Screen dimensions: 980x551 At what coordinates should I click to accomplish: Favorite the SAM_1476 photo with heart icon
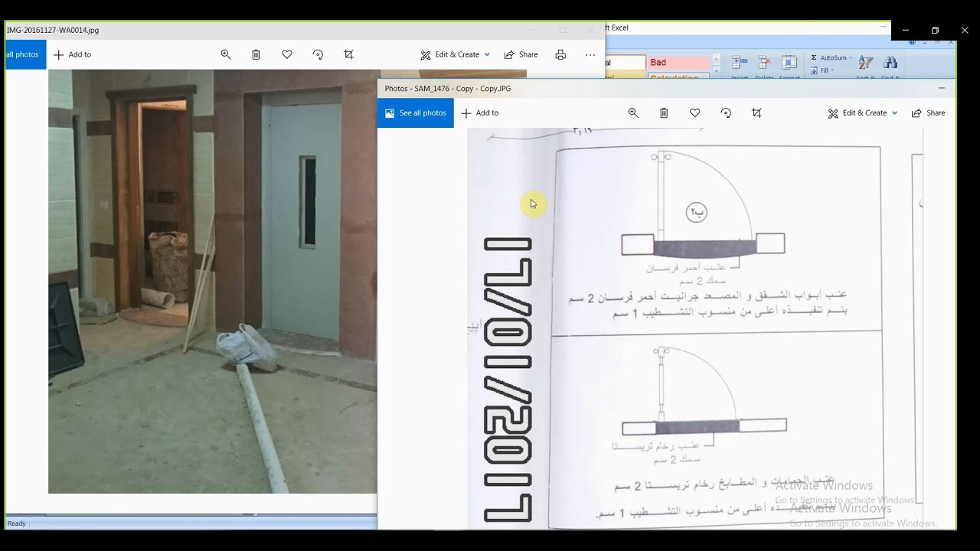(695, 112)
